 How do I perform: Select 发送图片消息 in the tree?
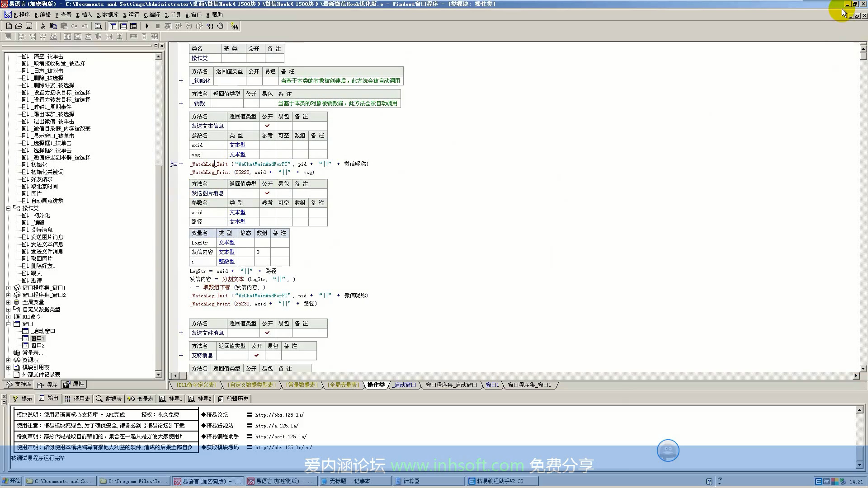click(x=47, y=237)
